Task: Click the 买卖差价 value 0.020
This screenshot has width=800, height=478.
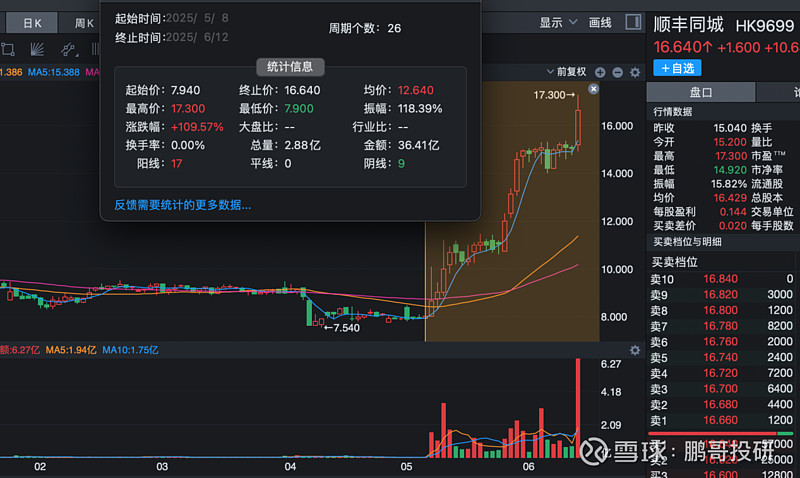Action: point(733,225)
